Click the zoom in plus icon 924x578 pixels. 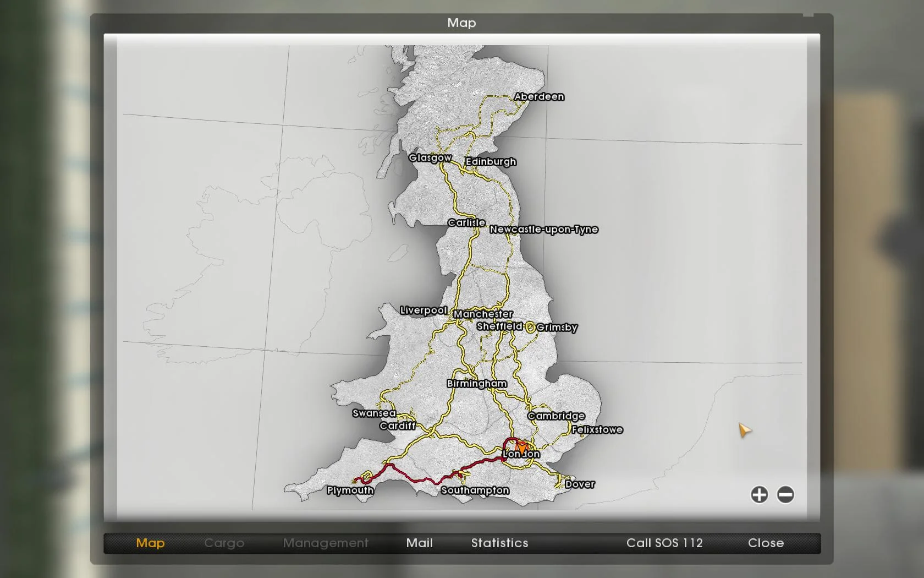pyautogui.click(x=758, y=495)
